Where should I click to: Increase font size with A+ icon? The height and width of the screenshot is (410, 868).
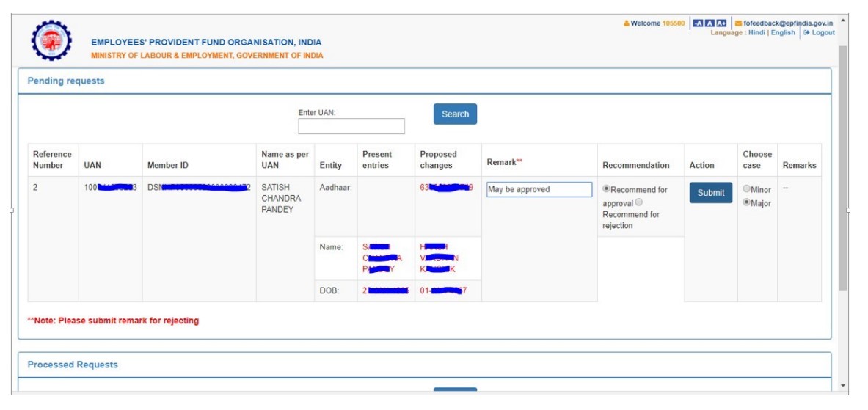tap(721, 23)
